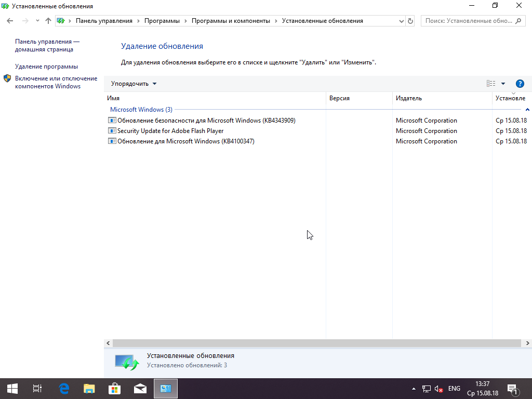The height and width of the screenshot is (399, 532).
Task: Expand the address bar history dropdown
Action: pyautogui.click(x=402, y=21)
